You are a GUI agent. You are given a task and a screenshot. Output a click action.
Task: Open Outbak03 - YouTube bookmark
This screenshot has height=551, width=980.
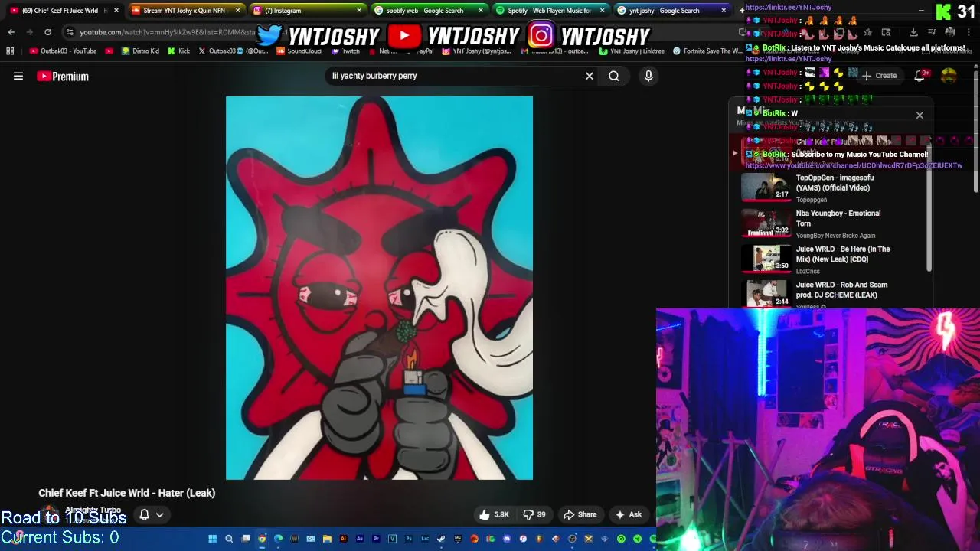[x=63, y=51]
